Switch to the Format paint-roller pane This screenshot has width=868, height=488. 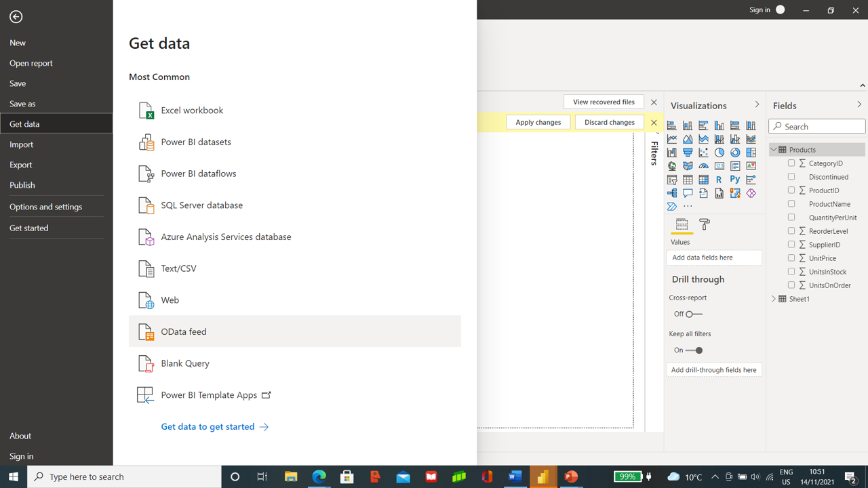click(705, 224)
